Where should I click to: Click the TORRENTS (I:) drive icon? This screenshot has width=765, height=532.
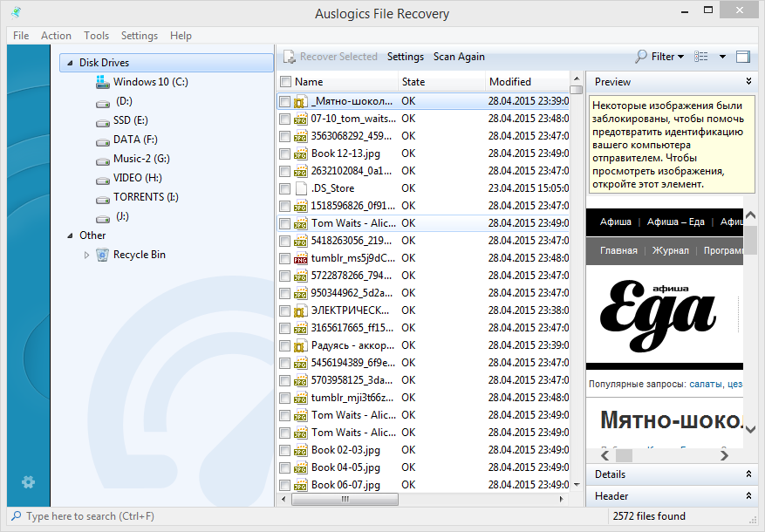102,197
